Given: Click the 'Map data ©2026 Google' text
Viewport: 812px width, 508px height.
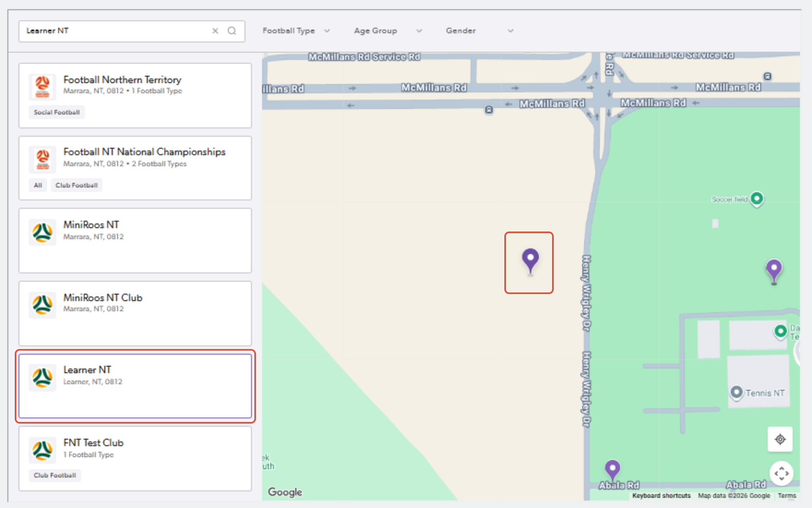Looking at the screenshot, I should click(734, 496).
